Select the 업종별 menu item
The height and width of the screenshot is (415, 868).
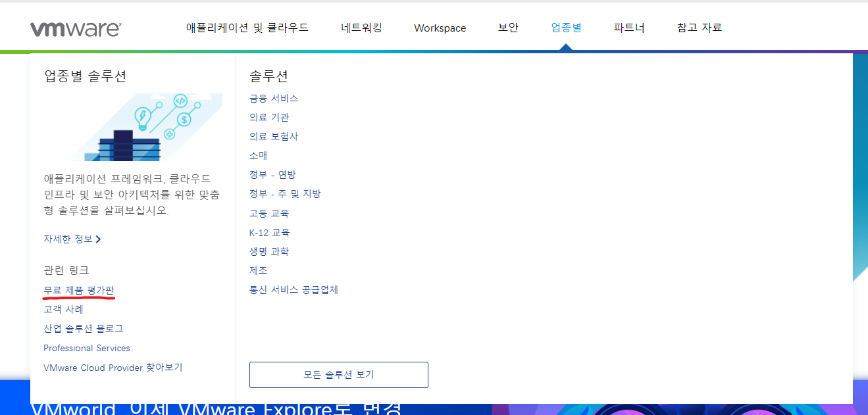[566, 28]
